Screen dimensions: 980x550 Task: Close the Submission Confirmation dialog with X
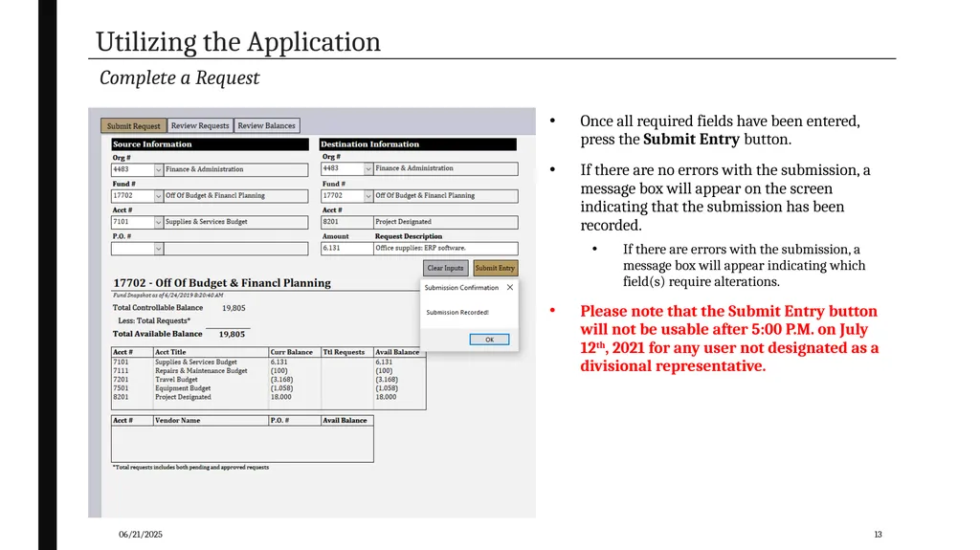pos(510,288)
